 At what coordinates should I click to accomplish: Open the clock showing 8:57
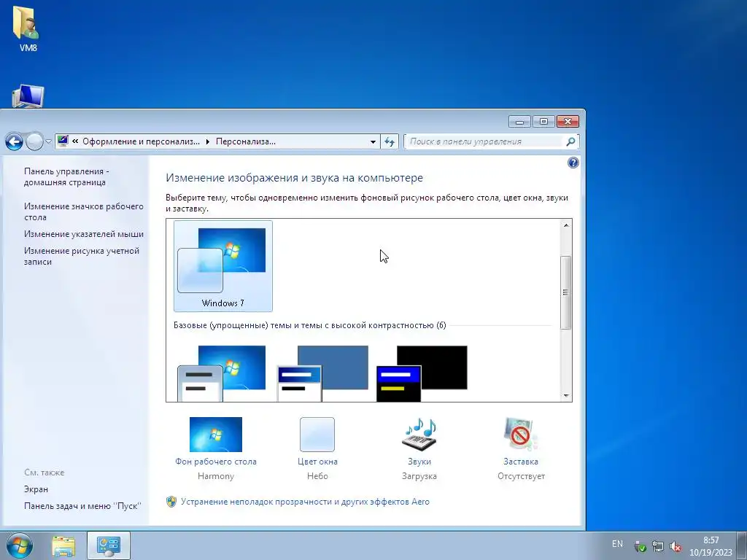click(711, 545)
